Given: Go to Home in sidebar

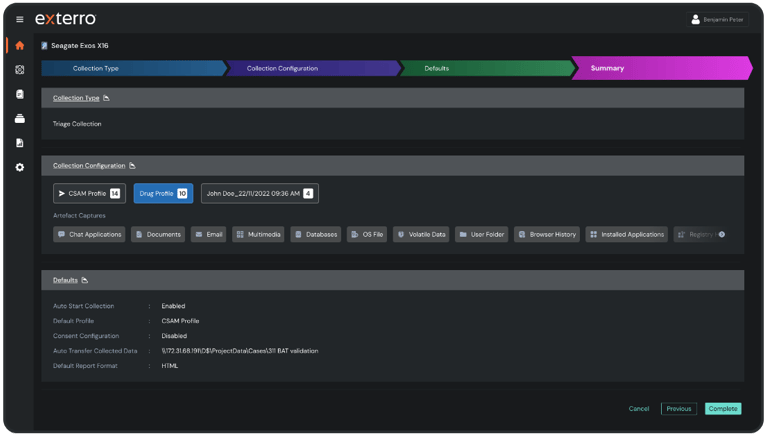Looking at the screenshot, I should (x=20, y=46).
